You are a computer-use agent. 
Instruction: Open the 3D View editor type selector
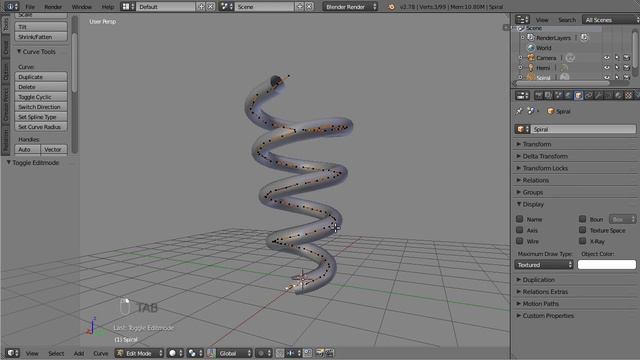[13, 353]
